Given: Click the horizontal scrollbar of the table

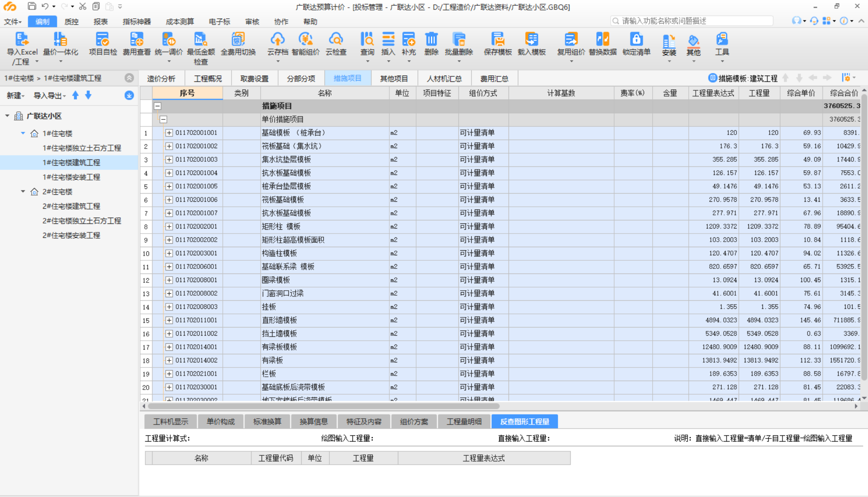Looking at the screenshot, I should coord(323,406).
